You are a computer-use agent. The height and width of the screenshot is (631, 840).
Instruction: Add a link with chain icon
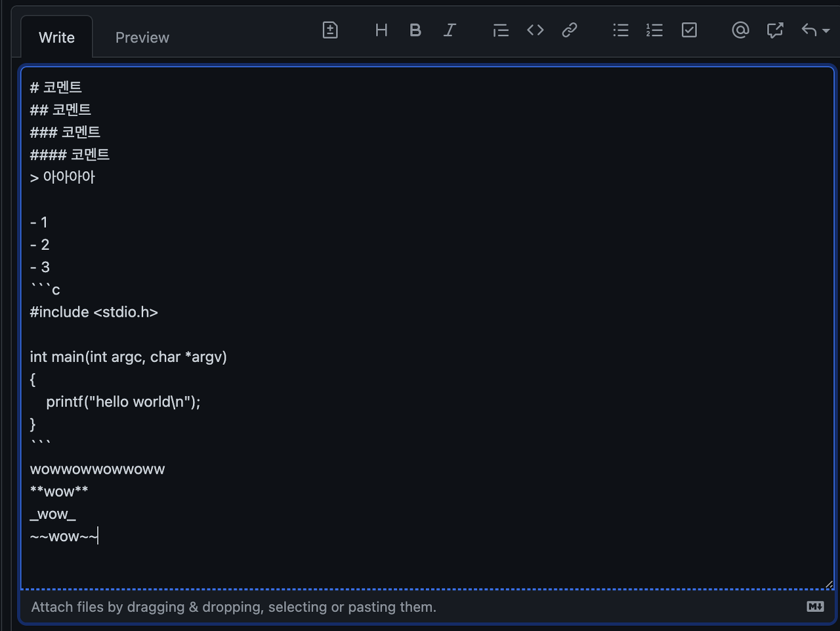point(570,30)
